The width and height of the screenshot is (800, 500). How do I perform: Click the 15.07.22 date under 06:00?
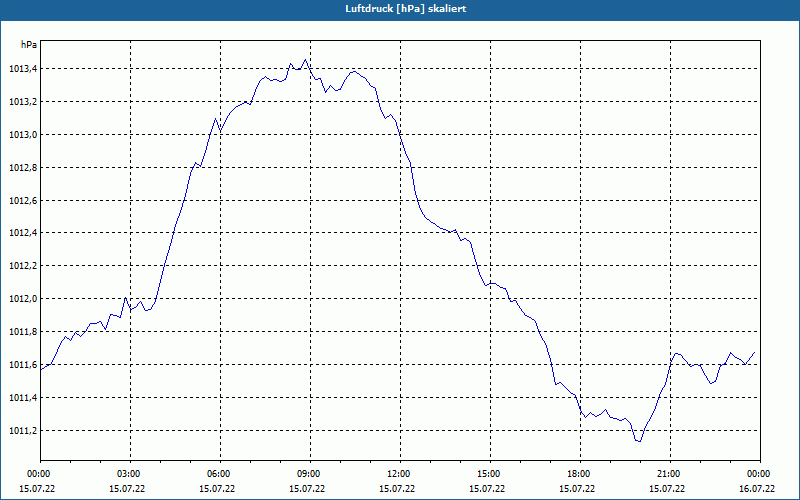pyautogui.click(x=217, y=489)
